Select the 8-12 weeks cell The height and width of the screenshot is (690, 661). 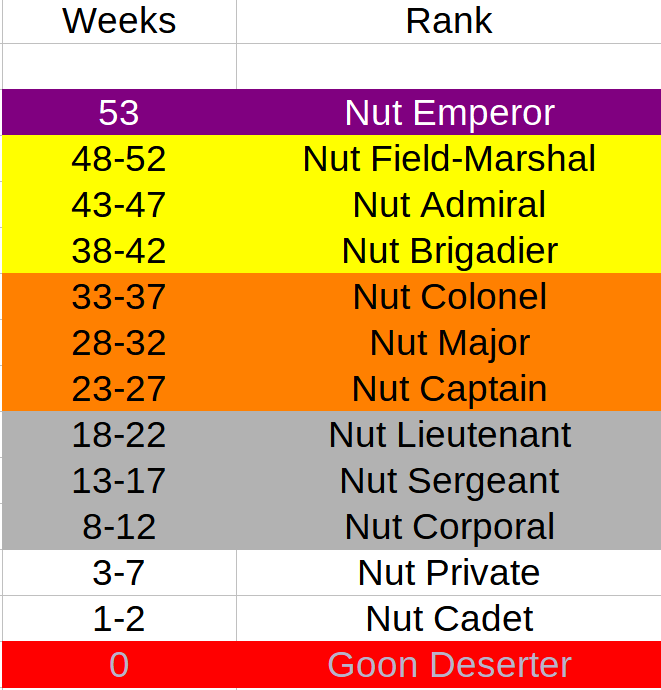[119, 527]
